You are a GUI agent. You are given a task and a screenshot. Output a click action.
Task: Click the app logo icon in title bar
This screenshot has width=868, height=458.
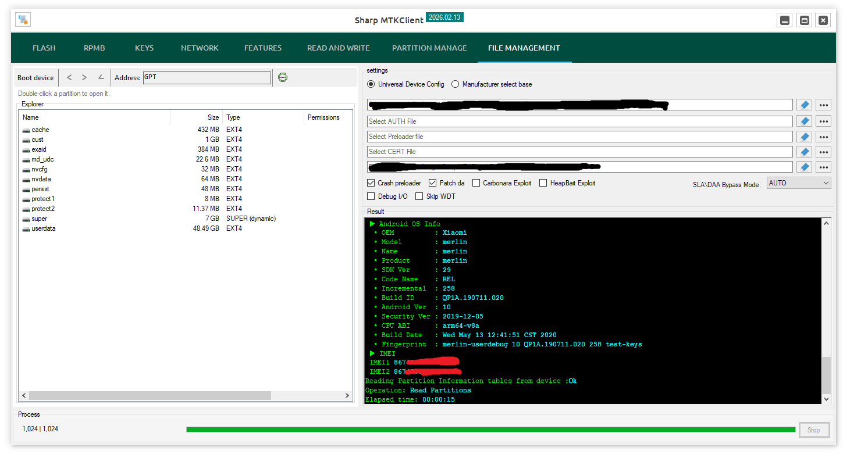(x=23, y=20)
